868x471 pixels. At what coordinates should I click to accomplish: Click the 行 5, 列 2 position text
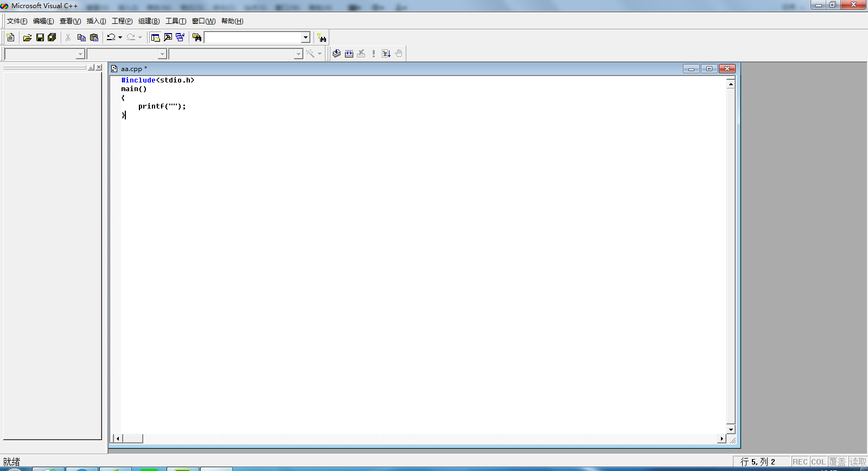757,462
